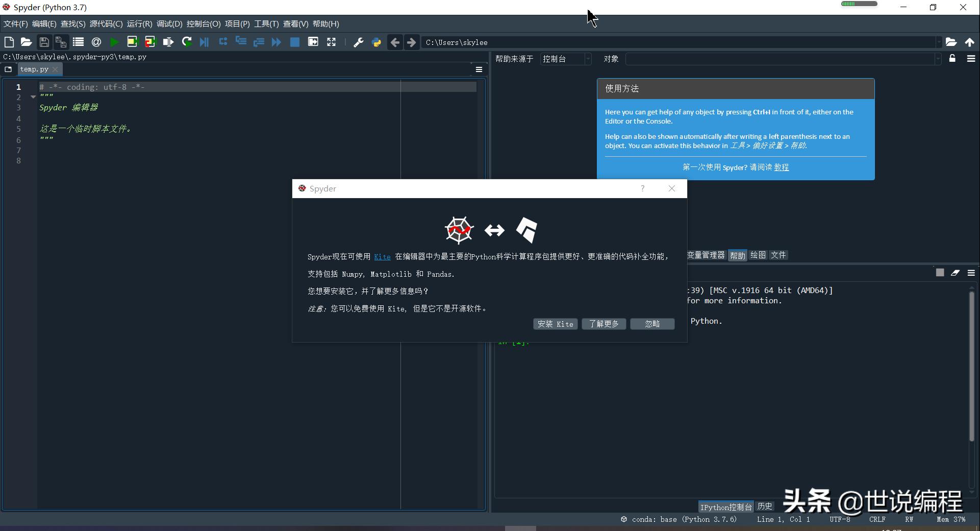This screenshot has width=980, height=531.
Task: Expand the working directory path dropdown
Action: click(x=938, y=42)
